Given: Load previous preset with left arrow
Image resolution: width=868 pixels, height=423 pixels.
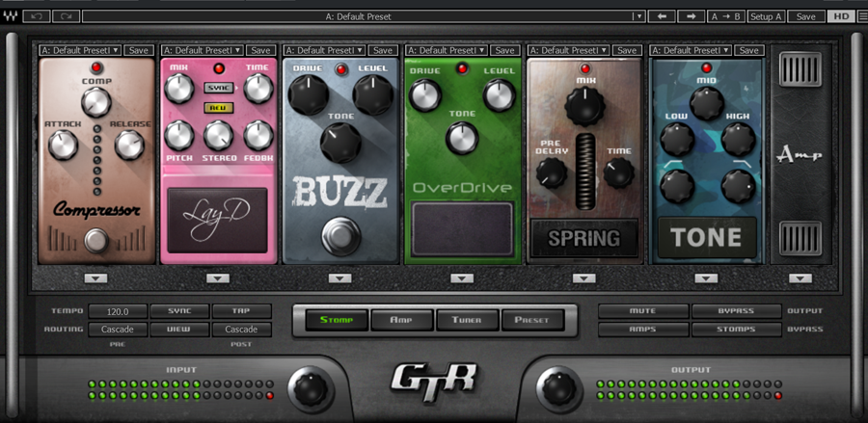Looking at the screenshot, I should 662,16.
